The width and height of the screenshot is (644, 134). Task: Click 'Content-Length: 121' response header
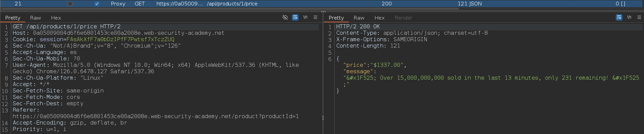coord(368,46)
